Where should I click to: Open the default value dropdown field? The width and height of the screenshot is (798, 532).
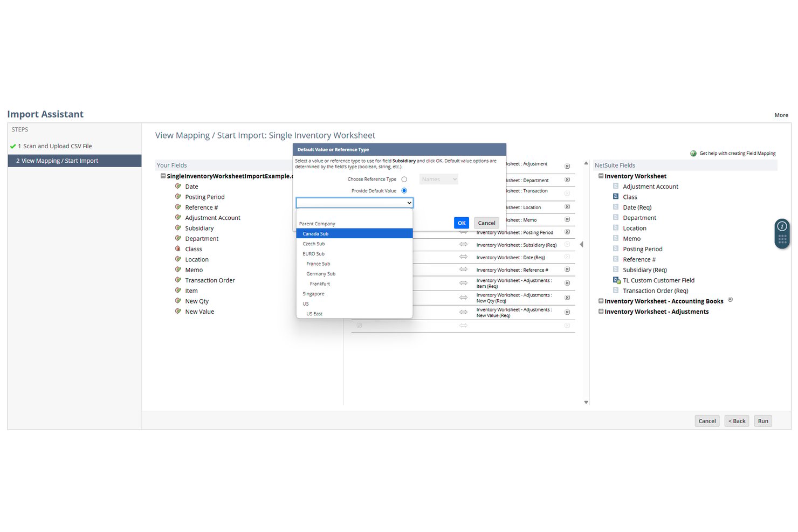[x=355, y=203]
